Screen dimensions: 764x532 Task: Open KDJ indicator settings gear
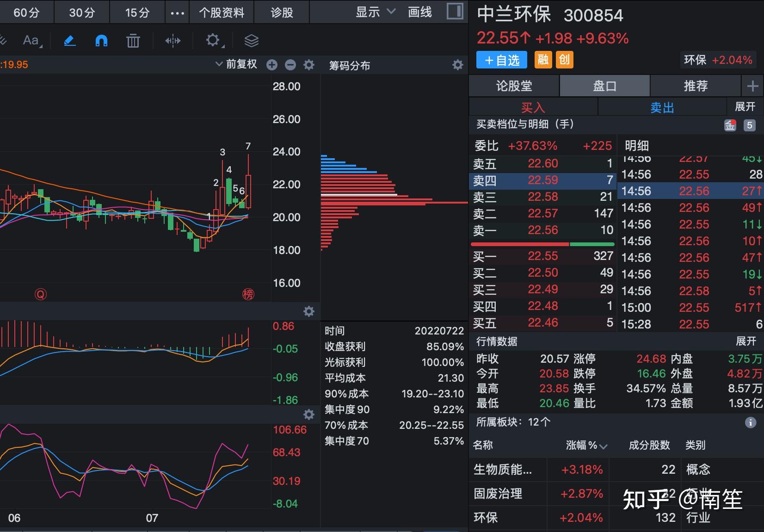pos(309,414)
